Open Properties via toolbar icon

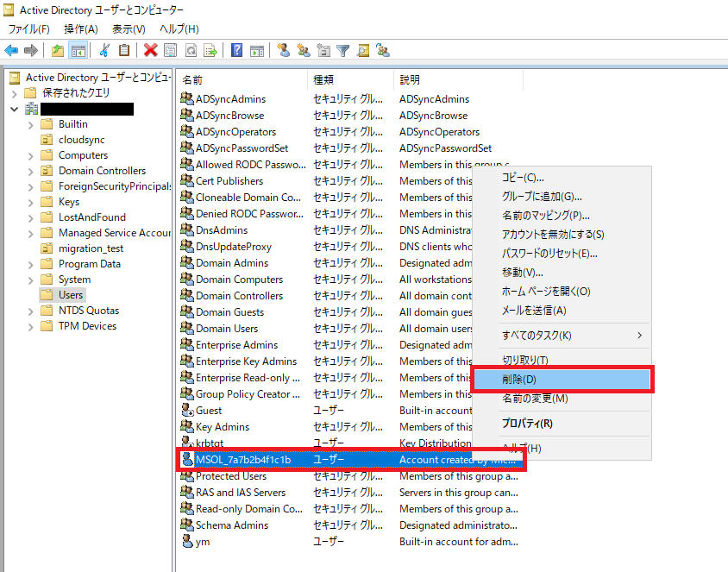point(171,50)
